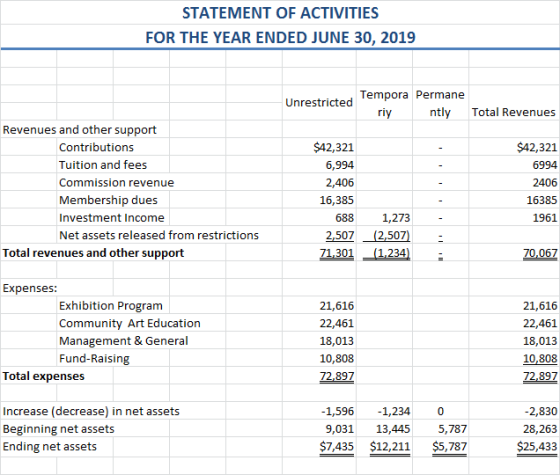The width and height of the screenshot is (560, 475).
Task: Click Total Revenues value 1961
Action: pyautogui.click(x=545, y=218)
